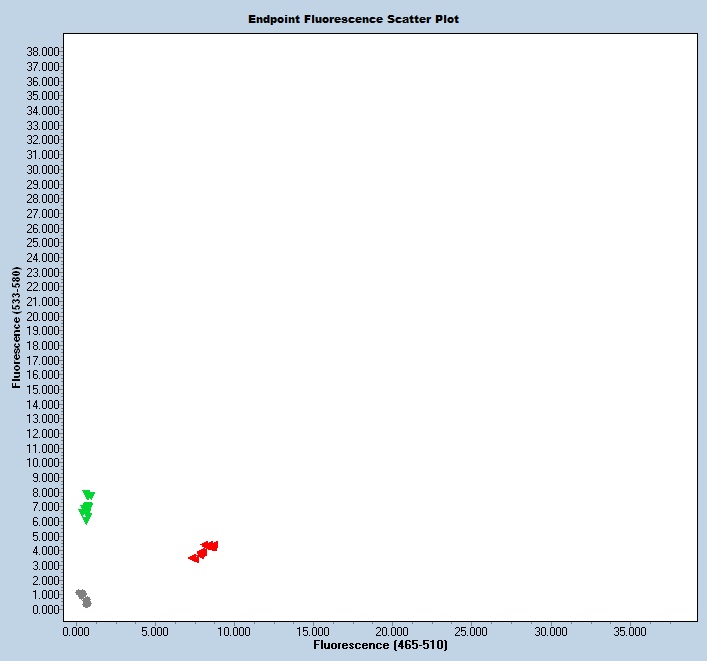
Task: Click the 38.000 y-axis tick label
Action: tap(44, 52)
